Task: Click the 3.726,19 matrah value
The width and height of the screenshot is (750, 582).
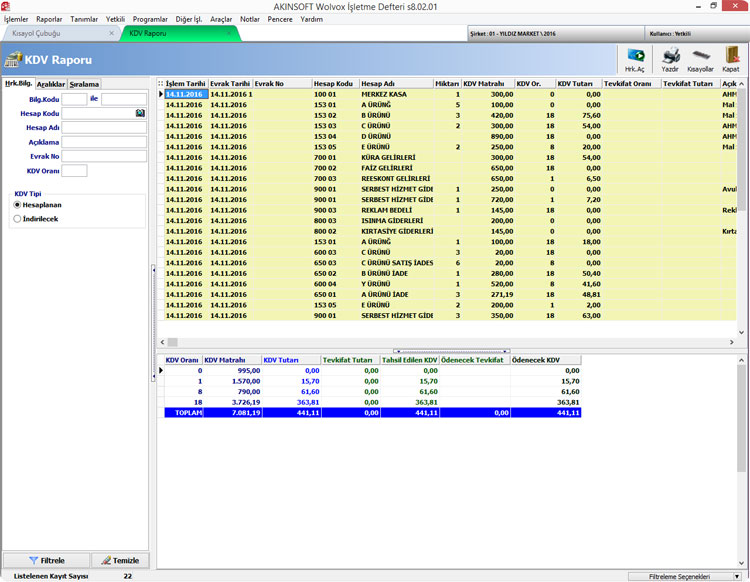Action: pos(246,402)
